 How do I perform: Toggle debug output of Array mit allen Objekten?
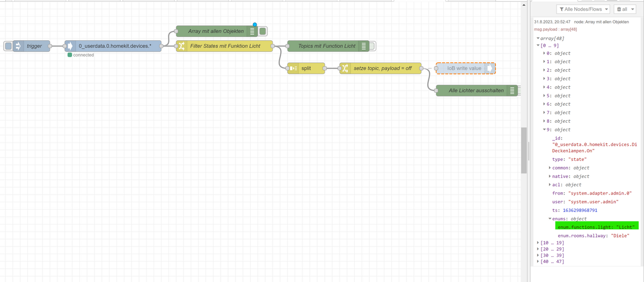pos(263,31)
